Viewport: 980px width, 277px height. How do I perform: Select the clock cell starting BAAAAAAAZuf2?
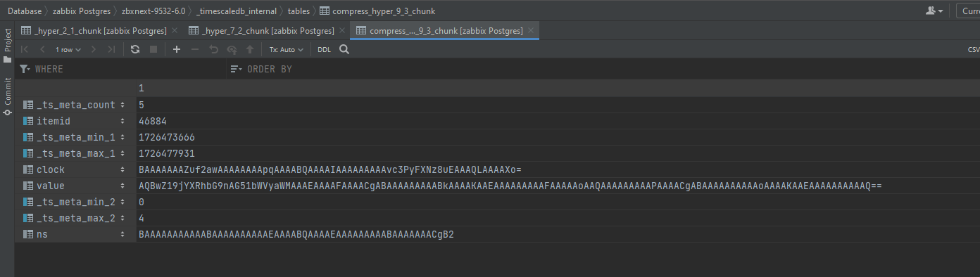point(558,169)
